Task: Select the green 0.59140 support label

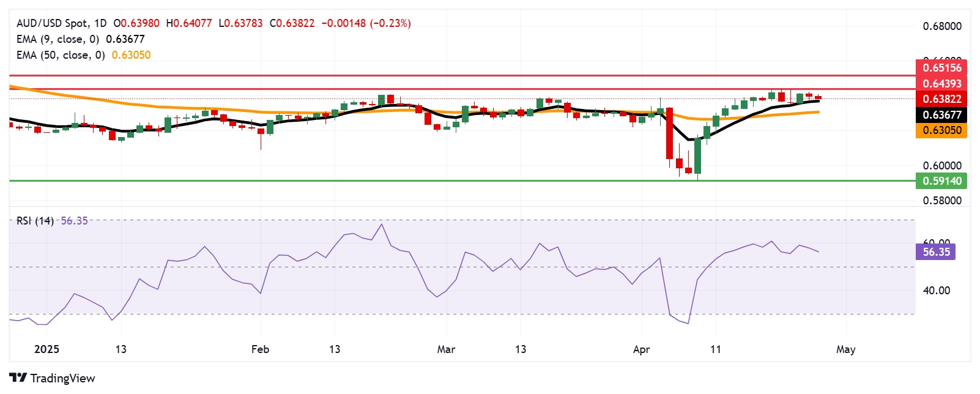Action: [941, 181]
